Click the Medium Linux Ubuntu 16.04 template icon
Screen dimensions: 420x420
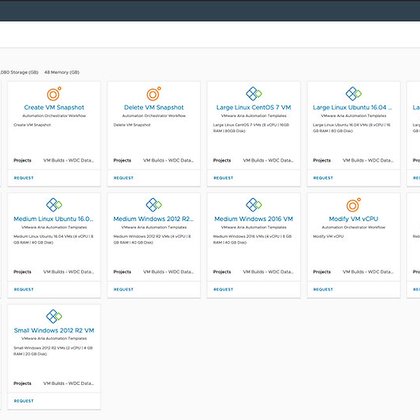[x=54, y=205]
